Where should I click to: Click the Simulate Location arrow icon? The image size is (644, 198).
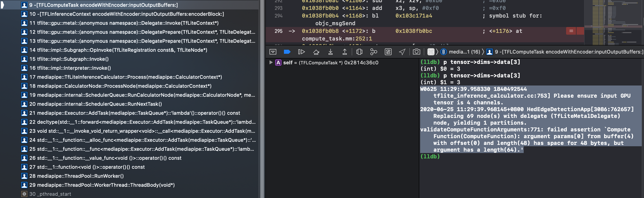[x=402, y=52]
